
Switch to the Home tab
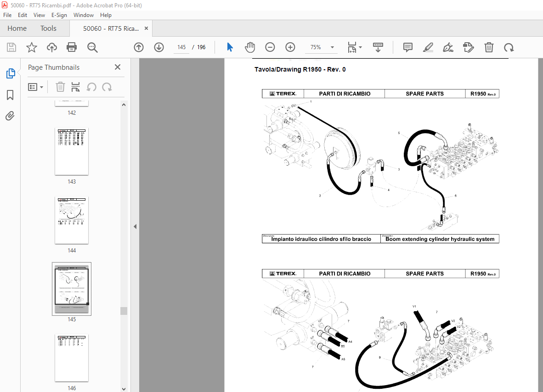[x=17, y=28]
